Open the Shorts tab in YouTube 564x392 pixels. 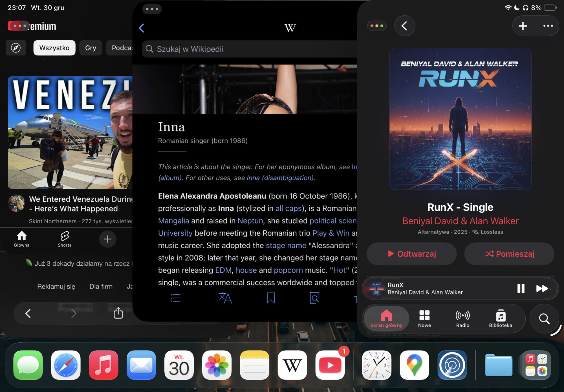[65, 239]
